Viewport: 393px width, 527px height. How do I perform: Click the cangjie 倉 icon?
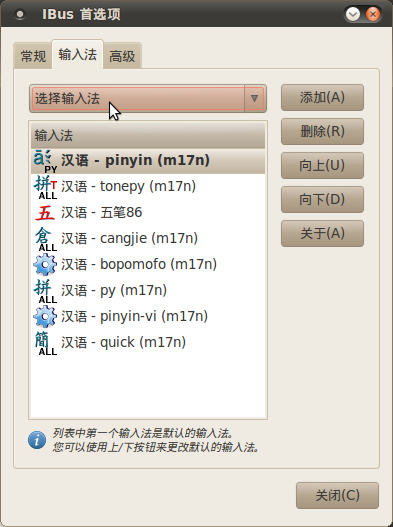tap(45, 239)
